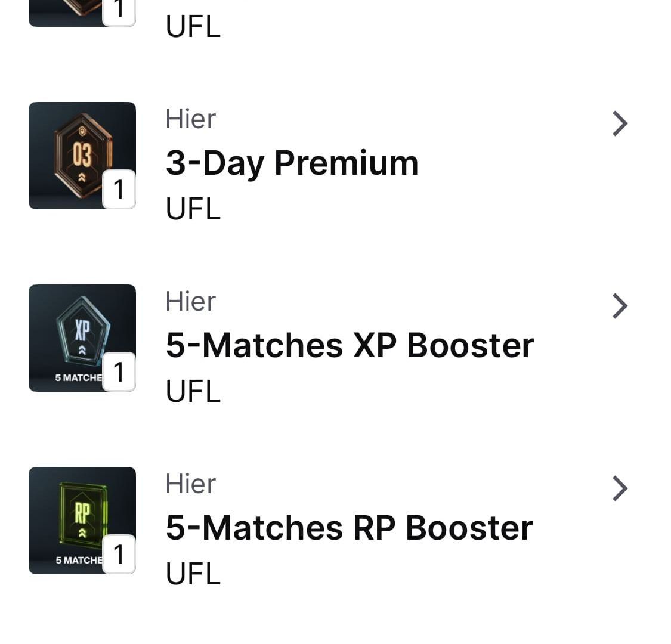Open the 5-Matches XP Booster title
The width and height of the screenshot is (671, 644).
pos(350,345)
